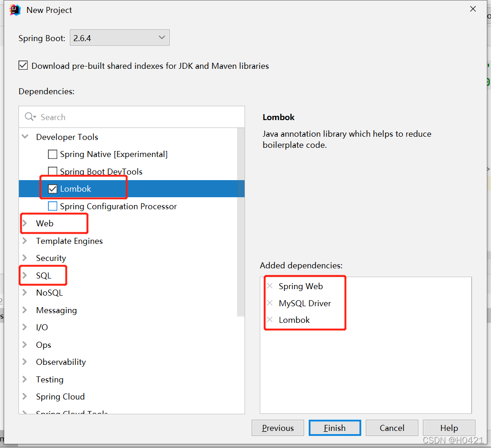Expand the NoSQL category
Image resolution: width=491 pixels, height=448 pixels.
click(25, 292)
